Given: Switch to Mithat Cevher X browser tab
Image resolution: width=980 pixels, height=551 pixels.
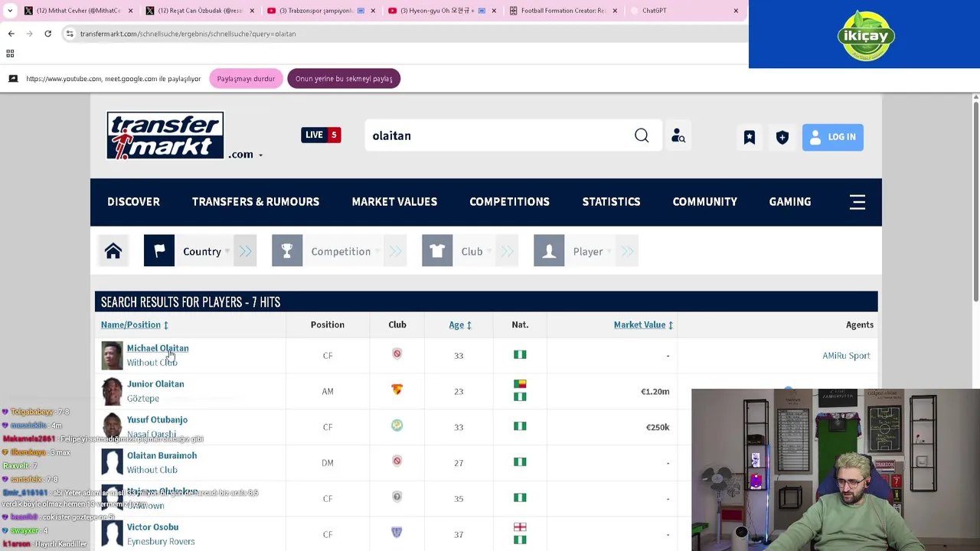Looking at the screenshot, I should point(77,11).
